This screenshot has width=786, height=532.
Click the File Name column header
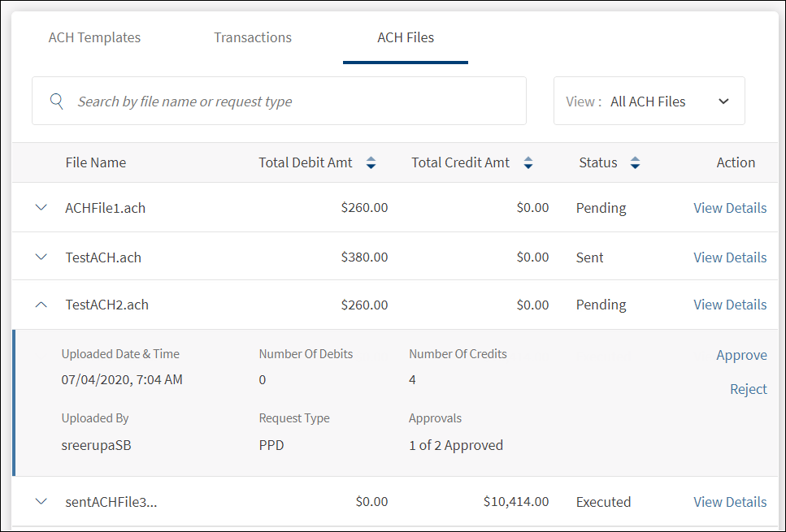tap(96, 162)
